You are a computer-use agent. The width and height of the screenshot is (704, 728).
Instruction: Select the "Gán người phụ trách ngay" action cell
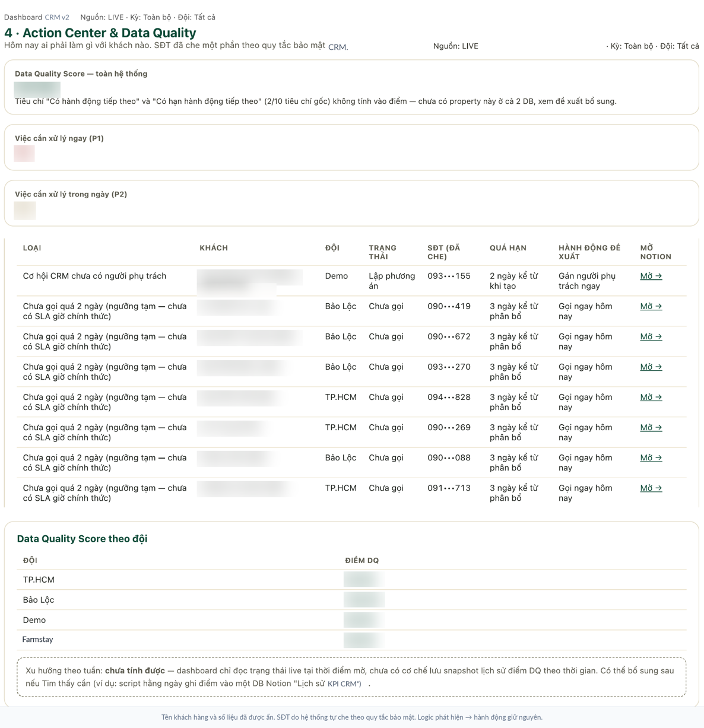coord(587,281)
